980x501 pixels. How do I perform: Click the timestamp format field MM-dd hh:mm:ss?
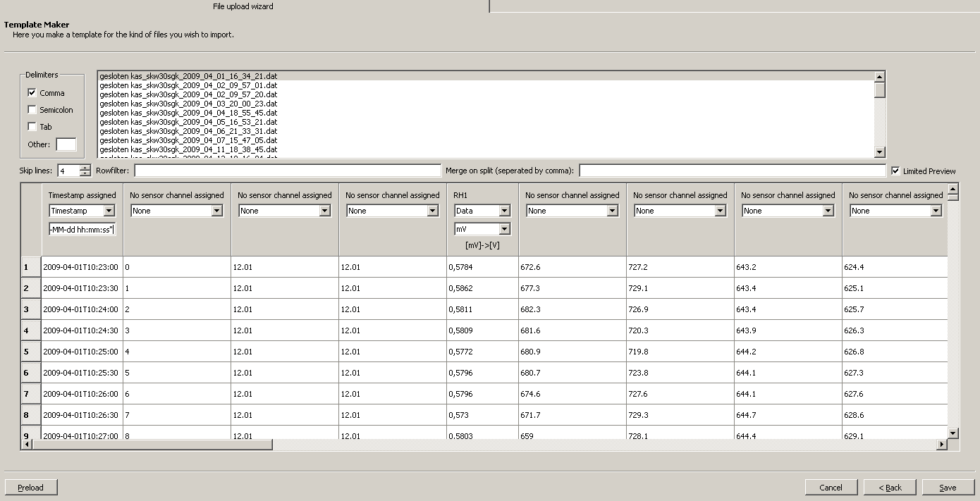[82, 229]
